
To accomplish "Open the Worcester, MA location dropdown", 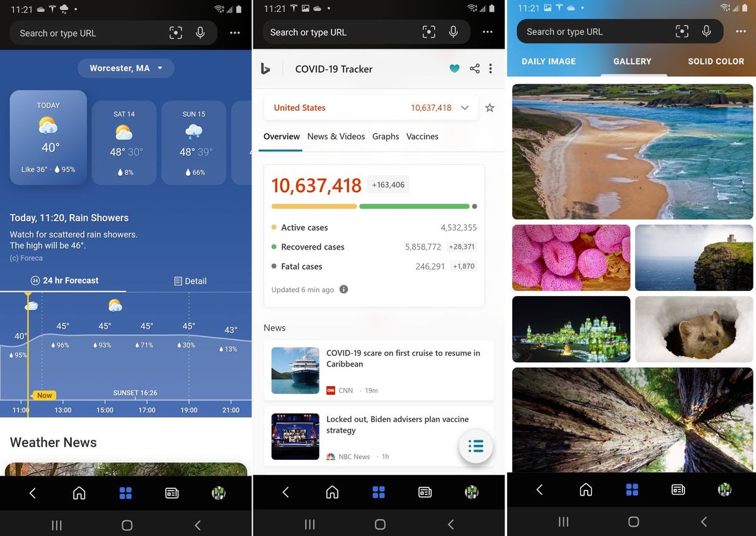I will tap(125, 68).
